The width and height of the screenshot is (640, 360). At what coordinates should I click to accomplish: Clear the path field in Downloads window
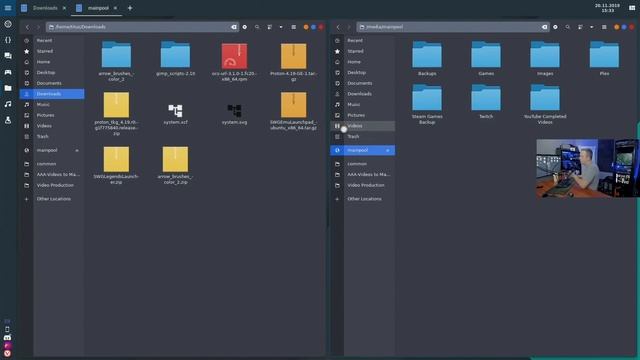234,27
